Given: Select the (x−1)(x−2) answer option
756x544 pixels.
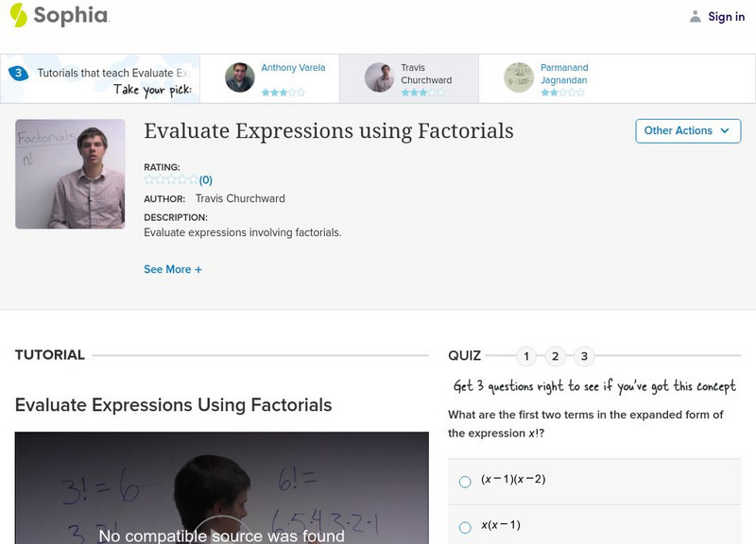Looking at the screenshot, I should [465, 482].
